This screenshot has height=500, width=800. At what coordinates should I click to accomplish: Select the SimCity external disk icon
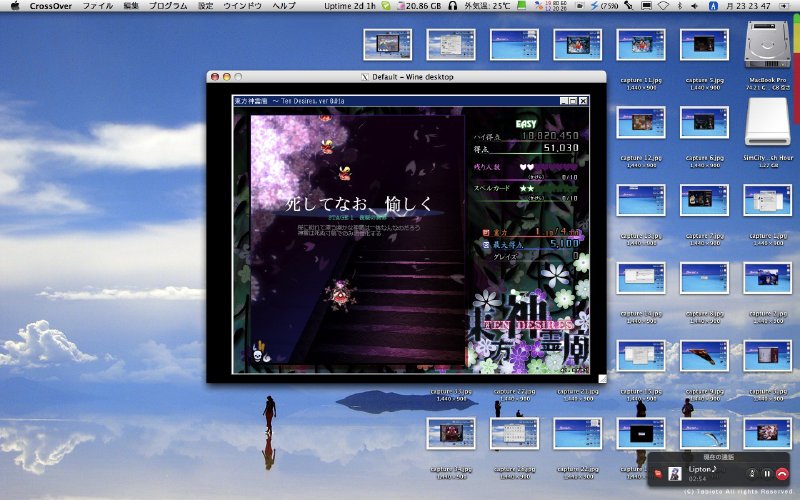click(767, 122)
